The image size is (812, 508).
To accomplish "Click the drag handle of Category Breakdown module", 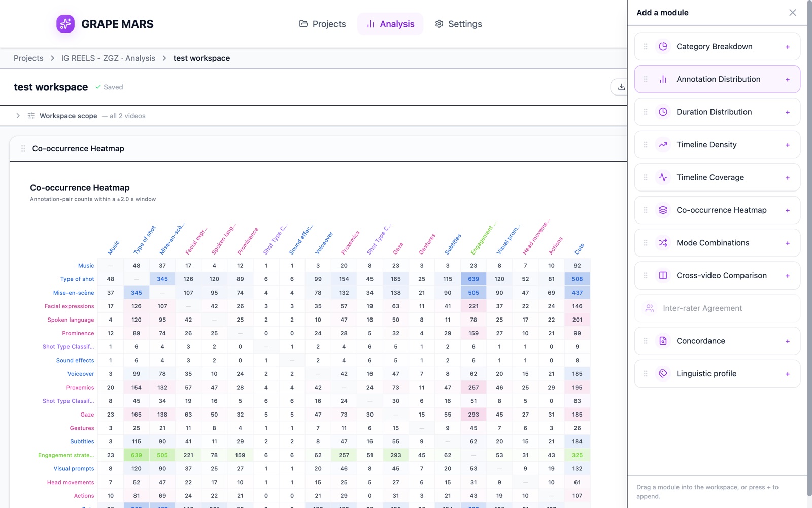I will tap(646, 47).
